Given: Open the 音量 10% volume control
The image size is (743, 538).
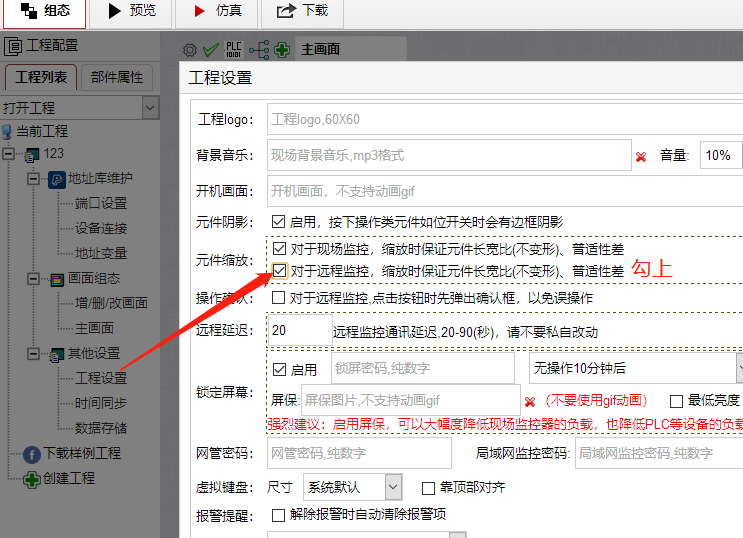Looking at the screenshot, I should pyautogui.click(x=719, y=155).
